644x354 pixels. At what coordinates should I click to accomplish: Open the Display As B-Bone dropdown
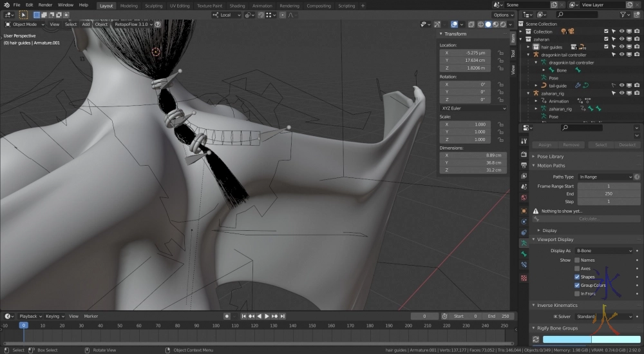click(605, 251)
